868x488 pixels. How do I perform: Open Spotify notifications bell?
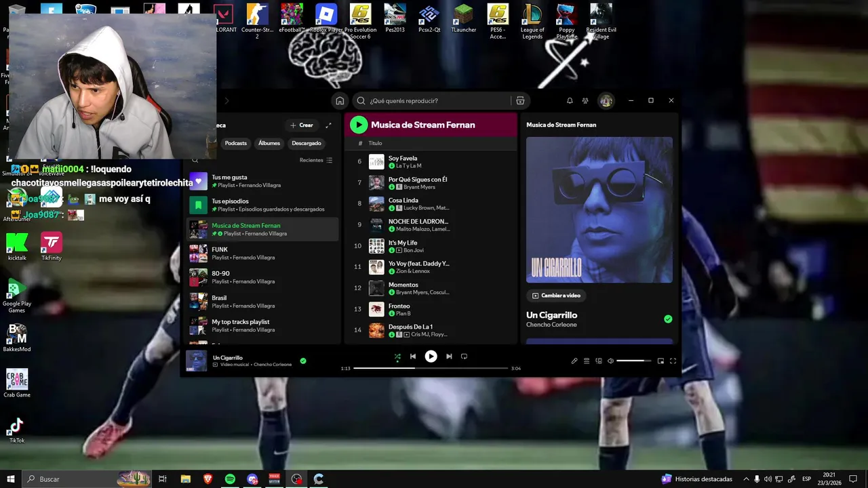pos(570,100)
